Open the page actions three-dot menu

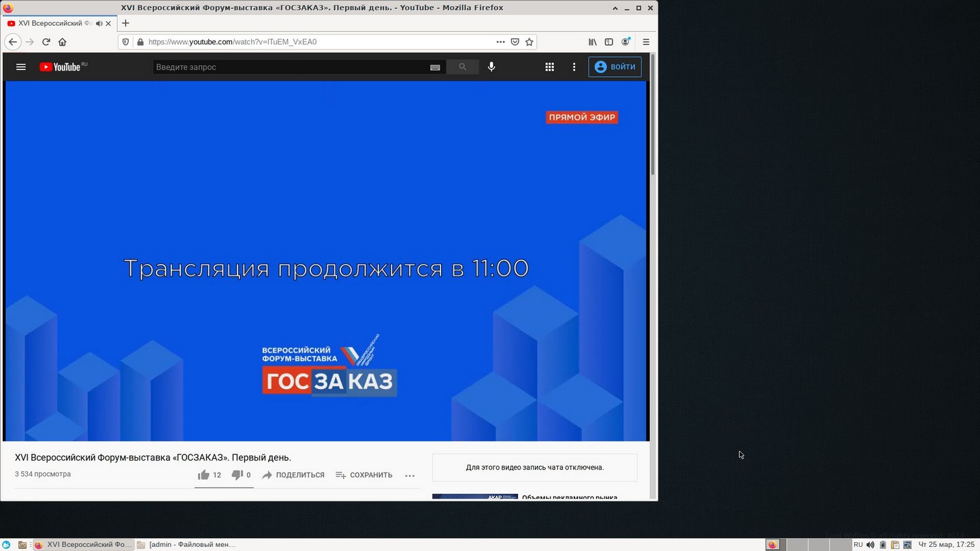point(500,41)
